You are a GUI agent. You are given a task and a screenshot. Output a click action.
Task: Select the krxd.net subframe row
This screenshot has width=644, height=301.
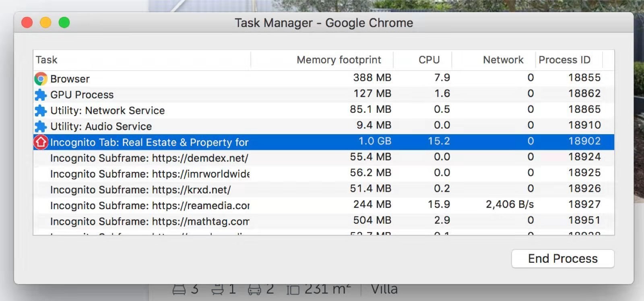tap(324, 189)
